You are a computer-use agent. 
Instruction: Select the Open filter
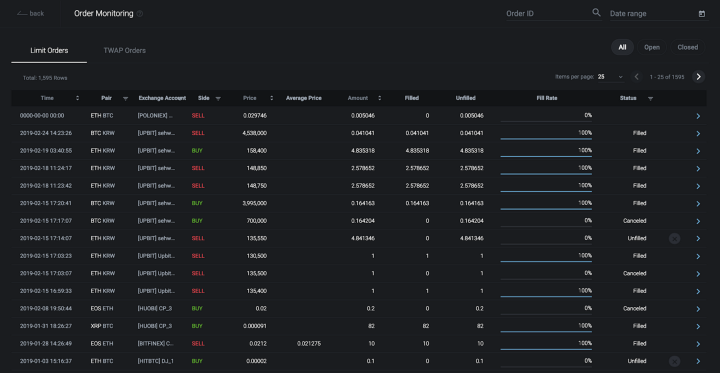pyautogui.click(x=652, y=47)
